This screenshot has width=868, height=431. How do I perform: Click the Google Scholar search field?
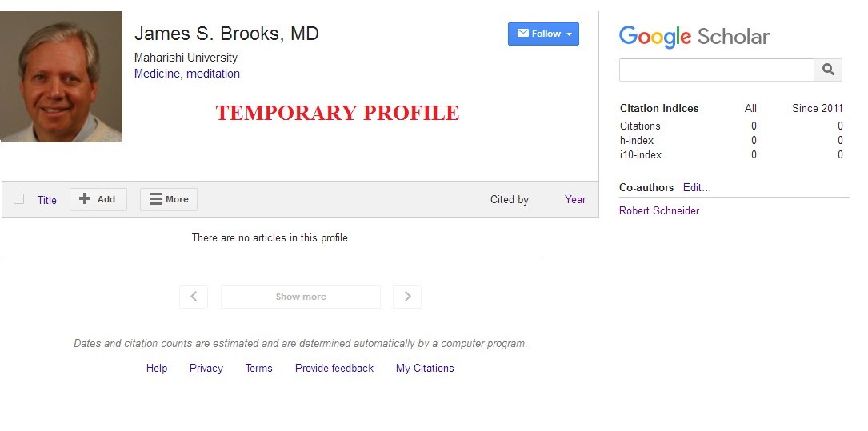(716, 70)
